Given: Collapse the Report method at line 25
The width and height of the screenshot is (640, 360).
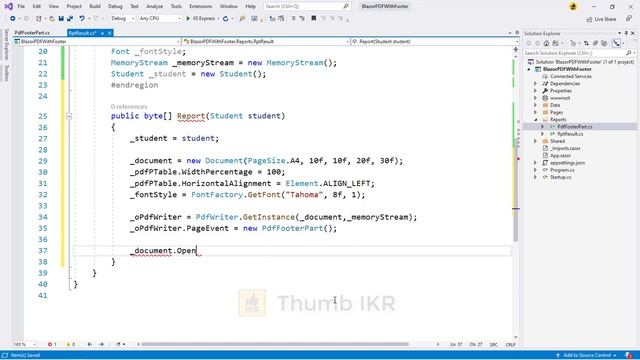Looking at the screenshot, I should coord(69,116).
